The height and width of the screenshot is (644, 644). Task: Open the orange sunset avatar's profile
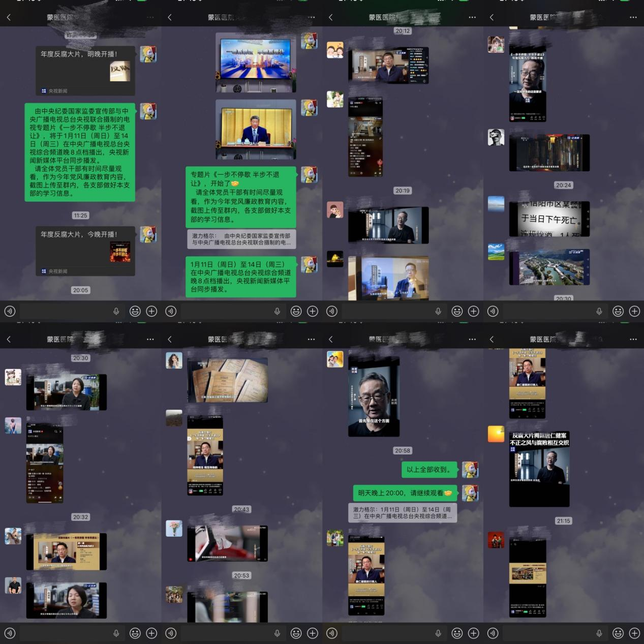pyautogui.click(x=496, y=434)
